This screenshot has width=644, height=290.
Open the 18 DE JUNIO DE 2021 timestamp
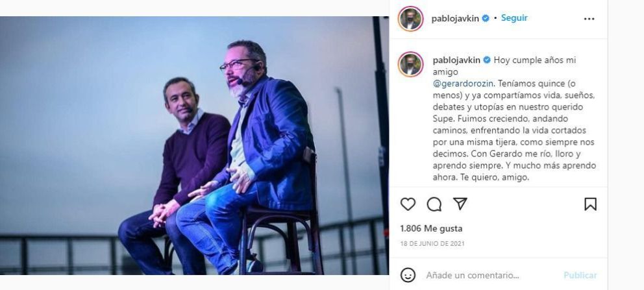coord(432,243)
